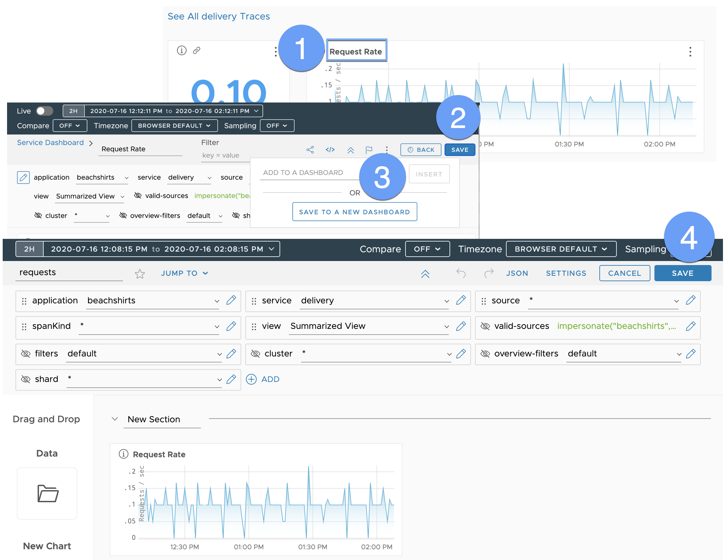Open the Compare OFF dropdown in chart editor
This screenshot has height=560, width=728.
(x=70, y=126)
